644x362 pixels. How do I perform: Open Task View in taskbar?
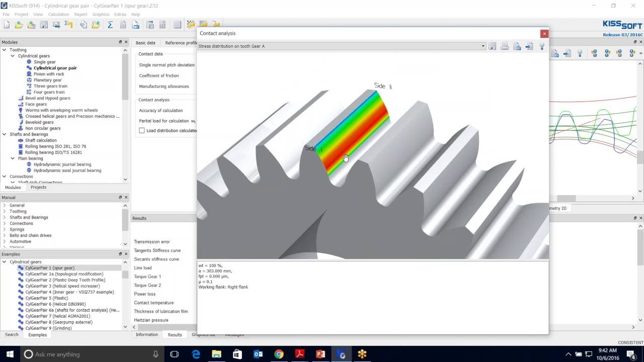(174, 354)
